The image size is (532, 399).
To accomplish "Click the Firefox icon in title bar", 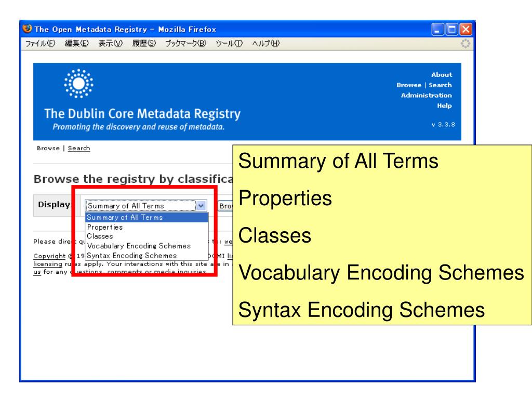I will click(27, 29).
